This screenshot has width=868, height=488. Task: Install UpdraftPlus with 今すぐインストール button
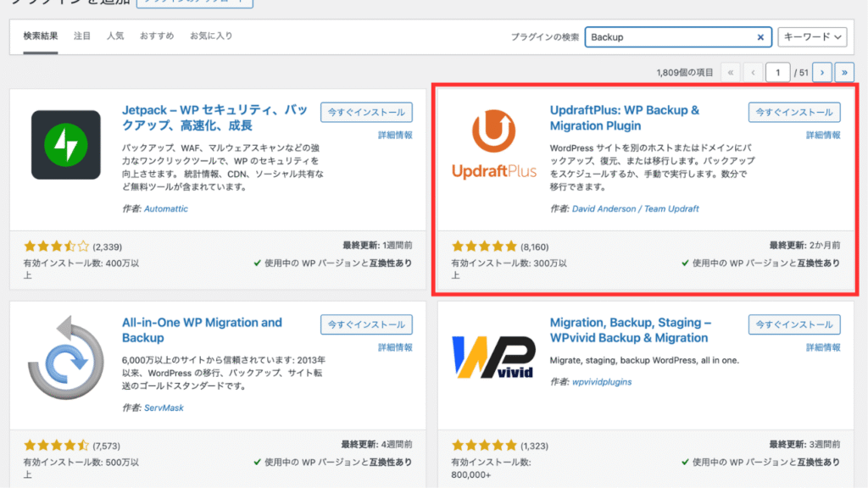click(x=794, y=112)
